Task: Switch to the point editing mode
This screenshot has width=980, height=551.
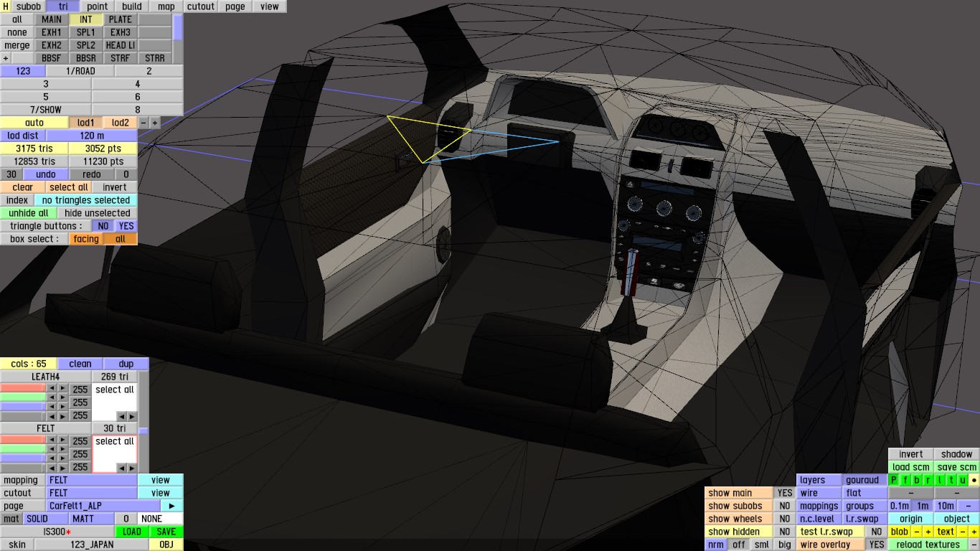Action: tap(98, 6)
